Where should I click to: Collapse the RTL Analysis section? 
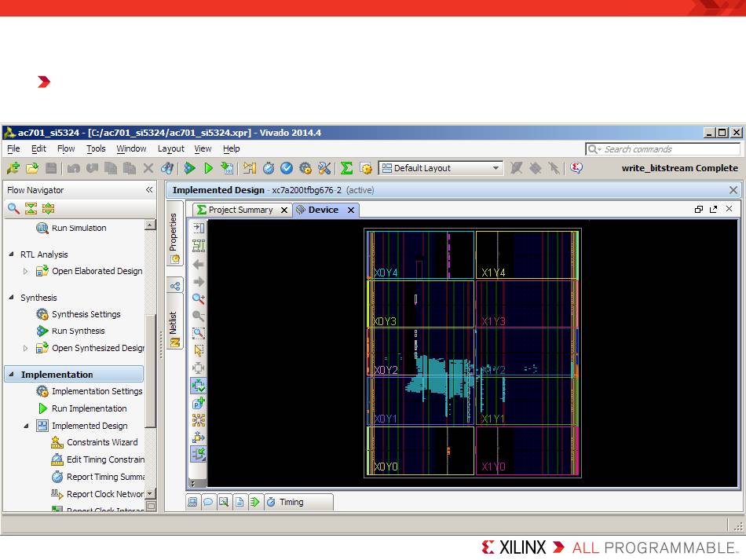[x=12, y=254]
